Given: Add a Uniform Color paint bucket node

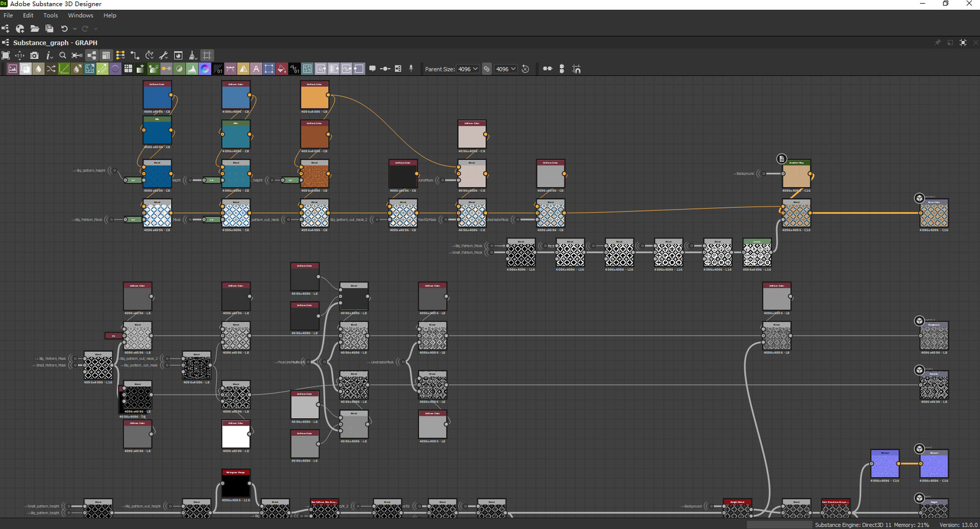Looking at the screenshot, I should pyautogui.click(x=282, y=69).
